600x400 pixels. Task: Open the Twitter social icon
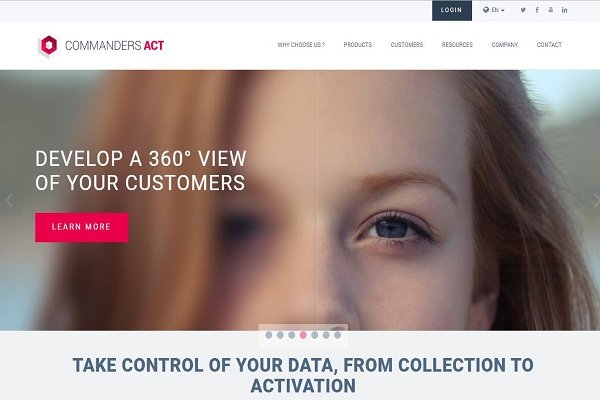click(523, 10)
